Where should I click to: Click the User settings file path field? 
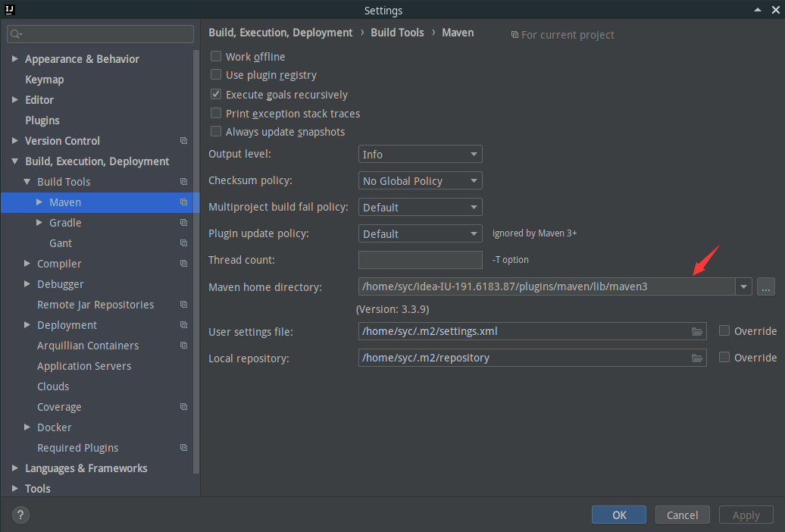(x=532, y=331)
